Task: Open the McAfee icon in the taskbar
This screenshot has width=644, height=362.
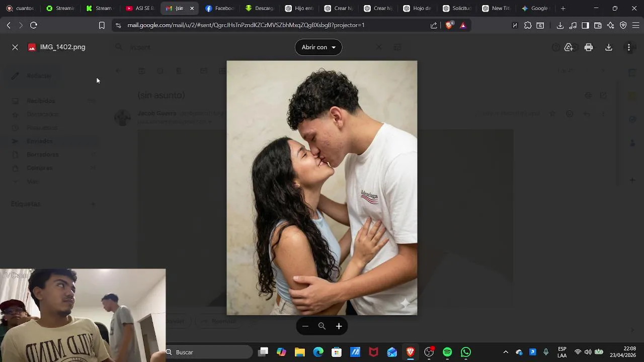Action: coord(373,352)
